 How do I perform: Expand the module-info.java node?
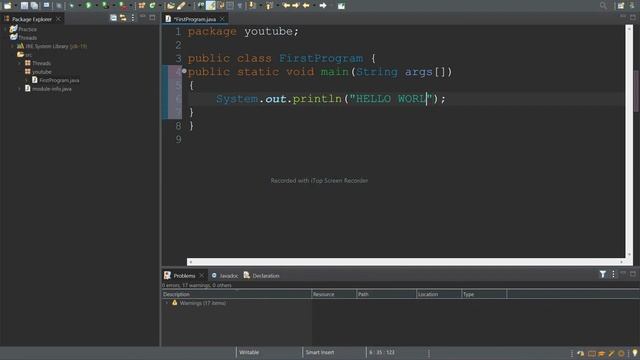pyautogui.click(x=19, y=89)
